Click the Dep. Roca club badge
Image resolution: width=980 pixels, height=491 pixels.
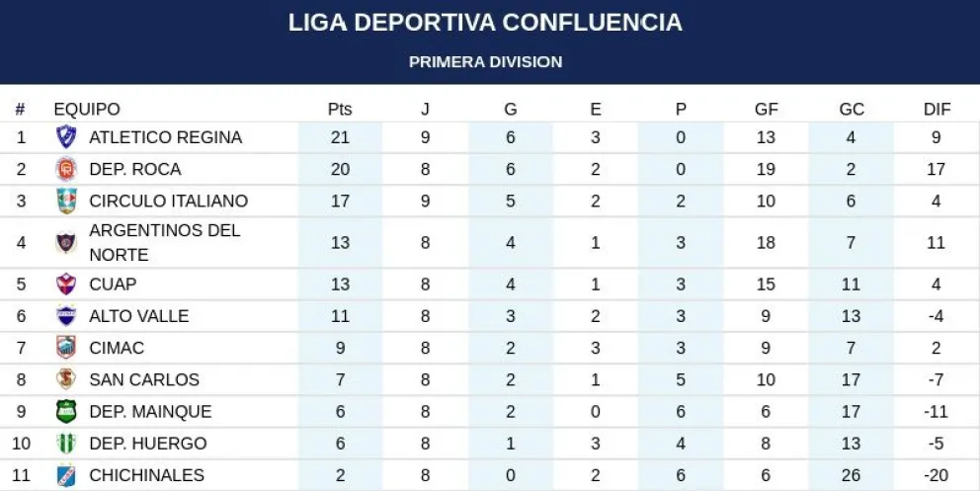coord(66,169)
